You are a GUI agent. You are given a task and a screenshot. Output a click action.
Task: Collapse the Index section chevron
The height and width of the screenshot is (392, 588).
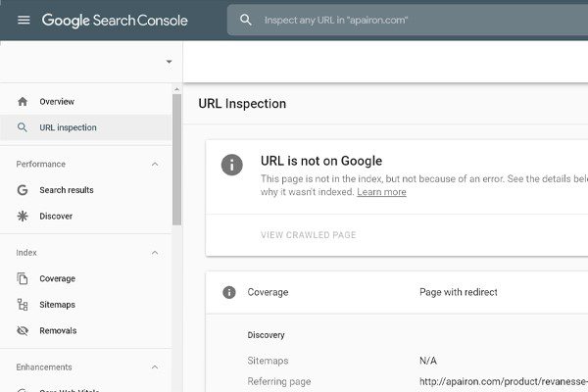click(x=155, y=253)
